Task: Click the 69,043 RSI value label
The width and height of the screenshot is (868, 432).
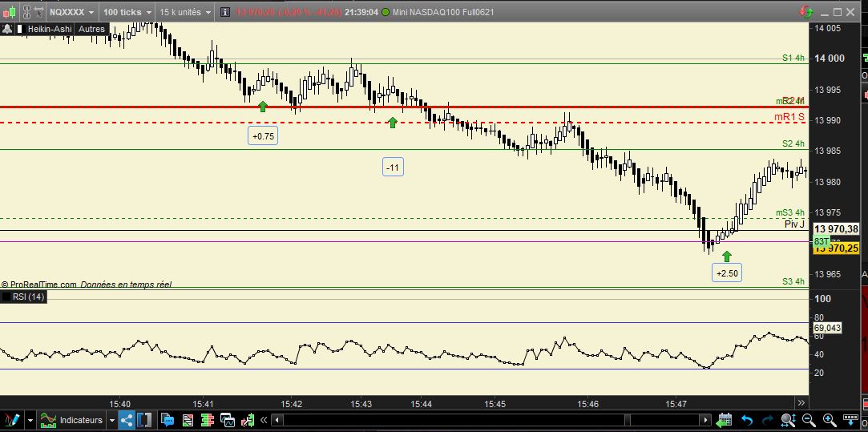Action: pyautogui.click(x=827, y=328)
